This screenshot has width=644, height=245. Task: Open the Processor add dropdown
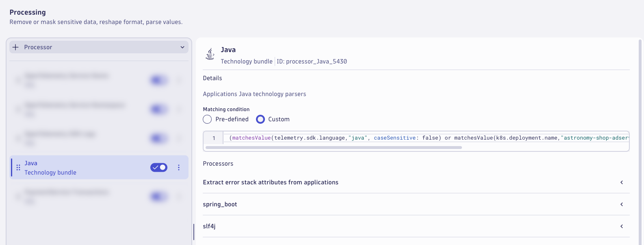click(x=99, y=47)
